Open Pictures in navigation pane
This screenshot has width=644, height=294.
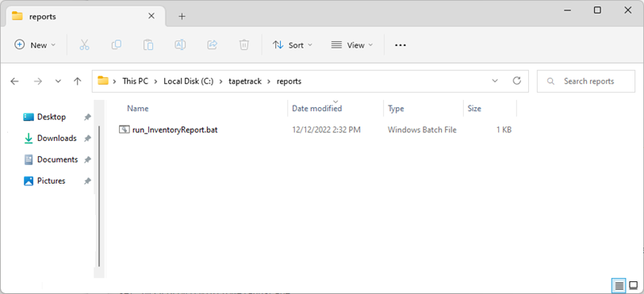click(x=51, y=181)
